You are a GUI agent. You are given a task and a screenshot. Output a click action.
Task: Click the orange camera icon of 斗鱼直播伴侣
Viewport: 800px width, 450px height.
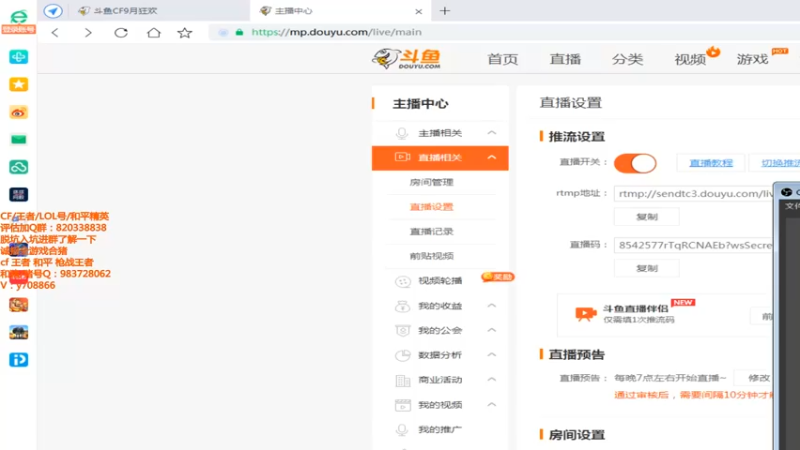(585, 314)
